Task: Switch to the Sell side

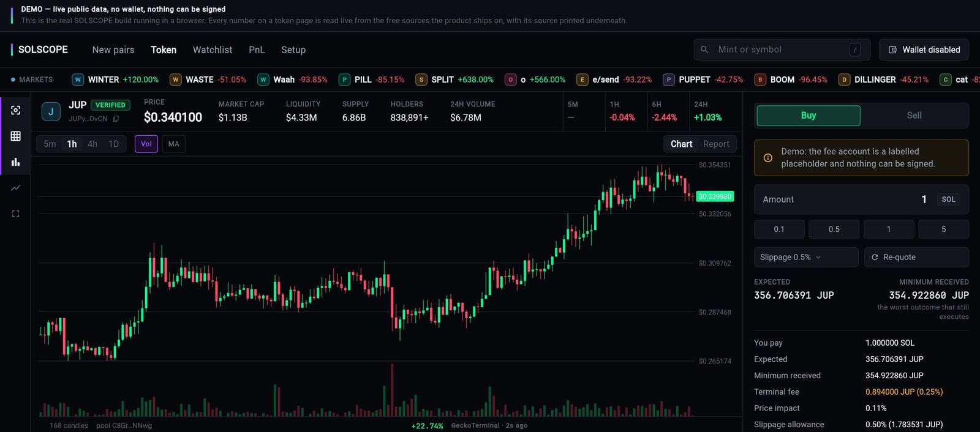Action: [x=914, y=116]
